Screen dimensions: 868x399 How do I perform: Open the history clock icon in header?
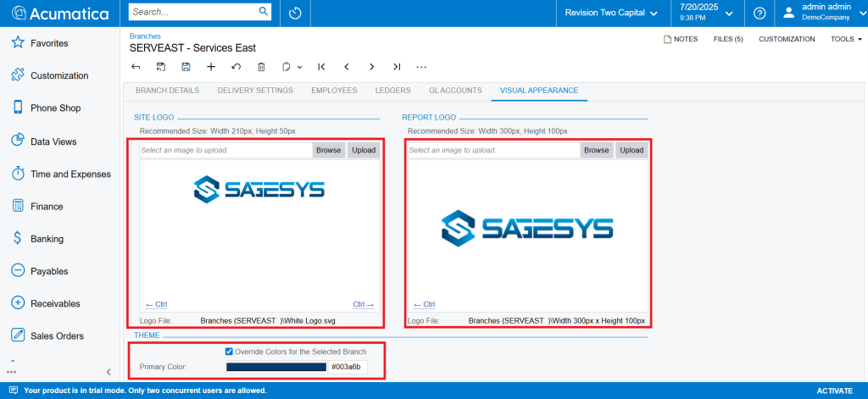[295, 14]
